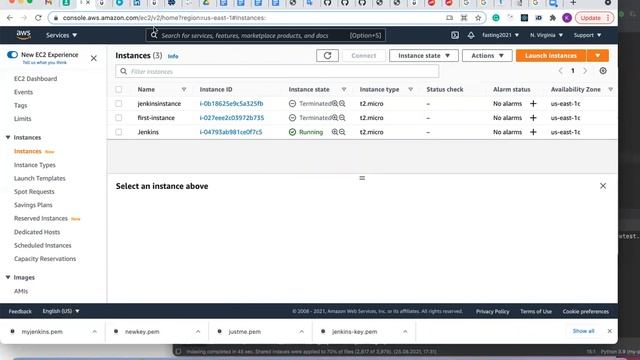Go to previous page of instances
This screenshot has height=360, width=640.
click(560, 71)
